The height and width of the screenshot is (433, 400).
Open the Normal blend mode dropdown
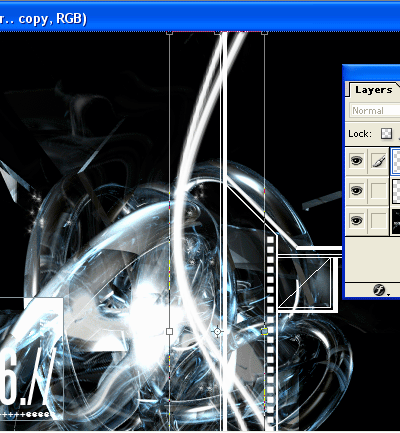point(375,110)
